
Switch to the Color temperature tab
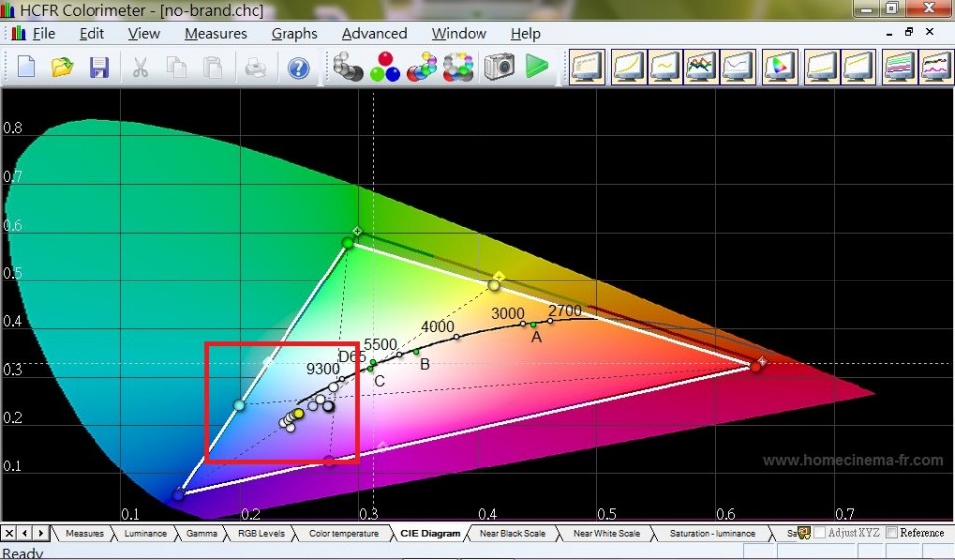pos(343,534)
